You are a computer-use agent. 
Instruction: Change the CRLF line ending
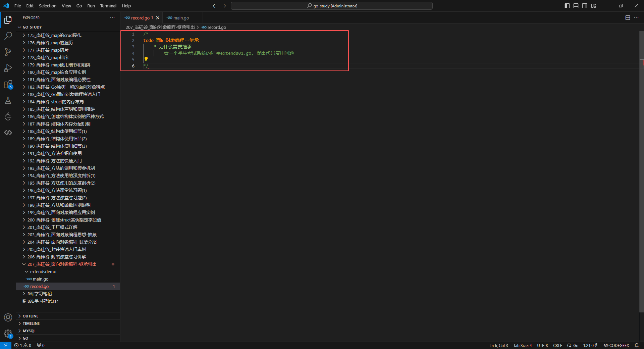557,345
